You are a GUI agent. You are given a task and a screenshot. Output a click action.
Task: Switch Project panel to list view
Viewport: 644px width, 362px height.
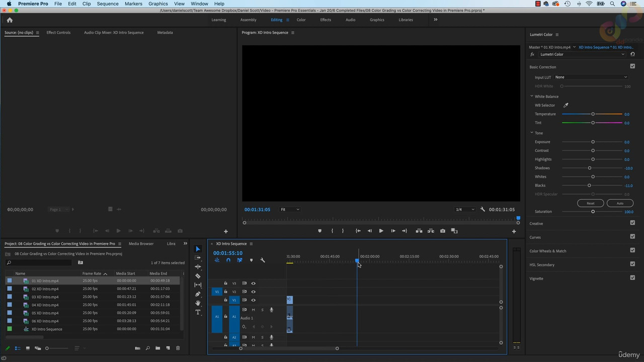click(17, 348)
